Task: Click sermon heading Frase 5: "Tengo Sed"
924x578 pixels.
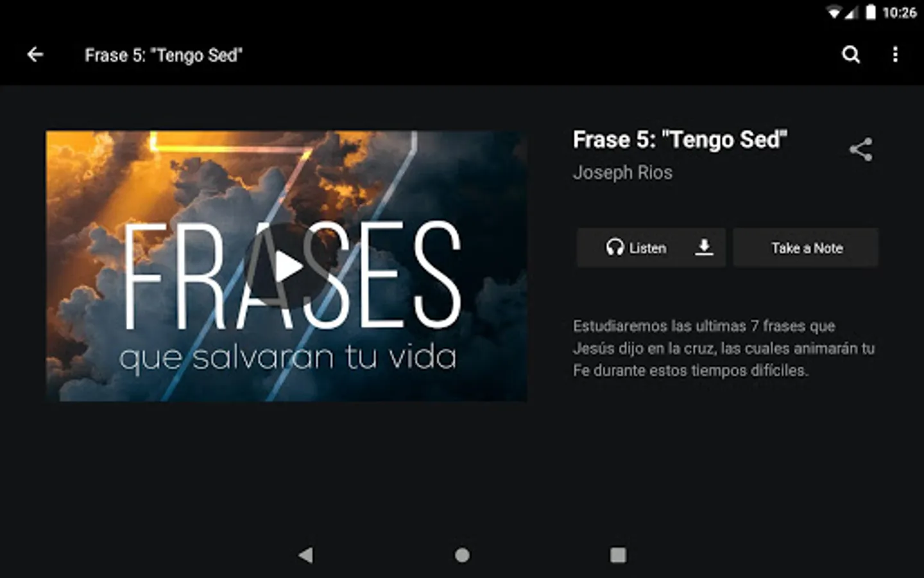Action: point(680,140)
